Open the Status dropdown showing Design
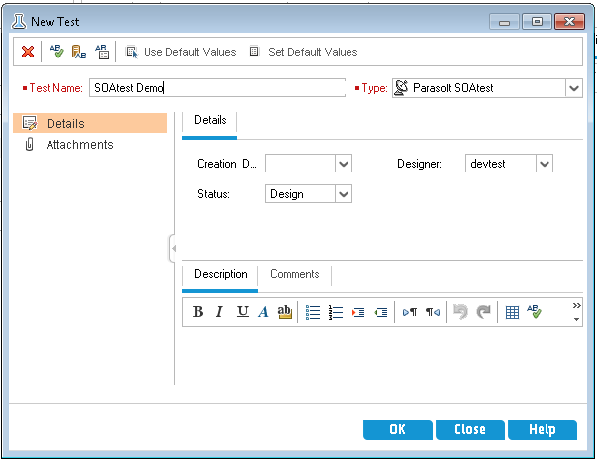This screenshot has height=459, width=597. coord(343,194)
